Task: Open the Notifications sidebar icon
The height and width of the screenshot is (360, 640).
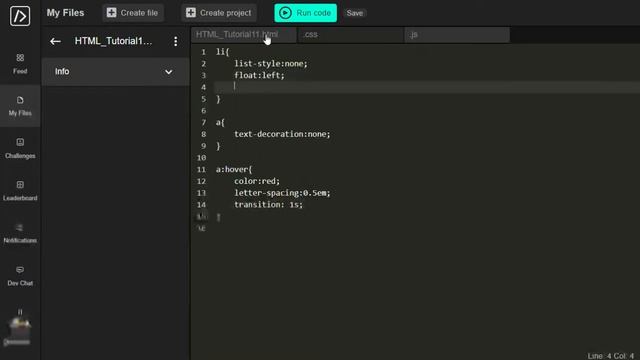Action: click(x=20, y=227)
